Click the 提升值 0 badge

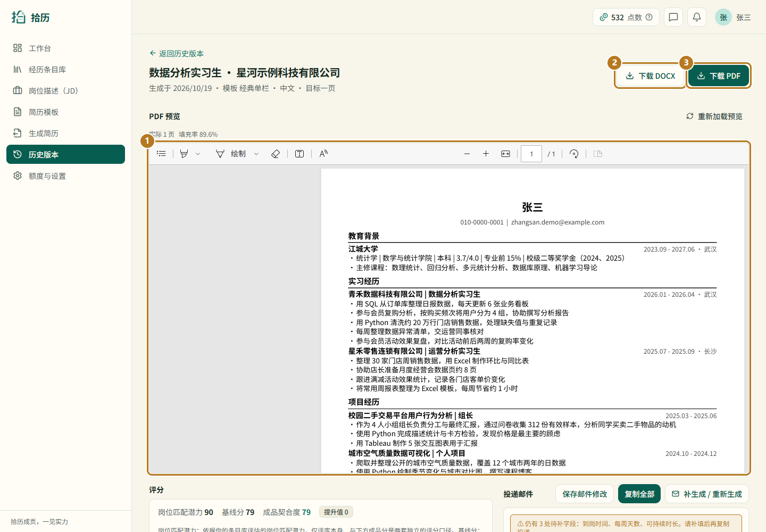point(336,512)
